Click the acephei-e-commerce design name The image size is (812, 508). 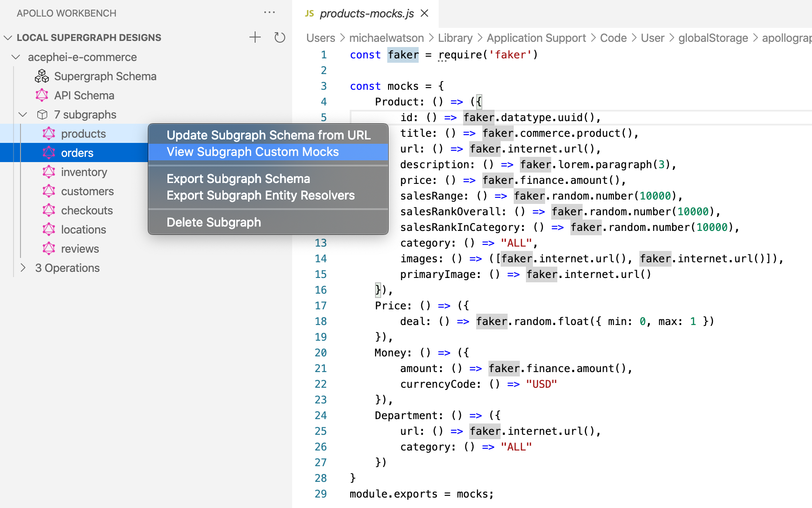82,57
